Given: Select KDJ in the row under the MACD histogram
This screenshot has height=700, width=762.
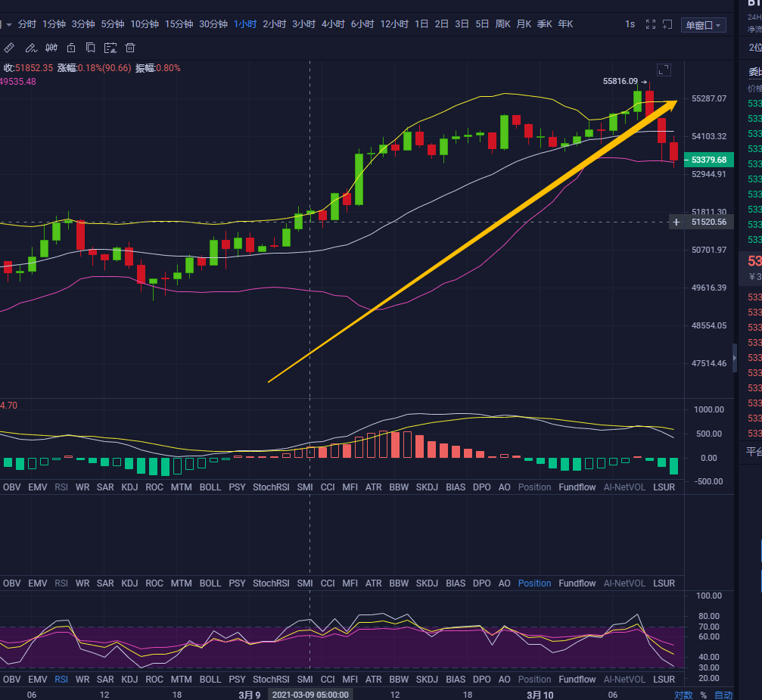Looking at the screenshot, I should tap(129, 487).
